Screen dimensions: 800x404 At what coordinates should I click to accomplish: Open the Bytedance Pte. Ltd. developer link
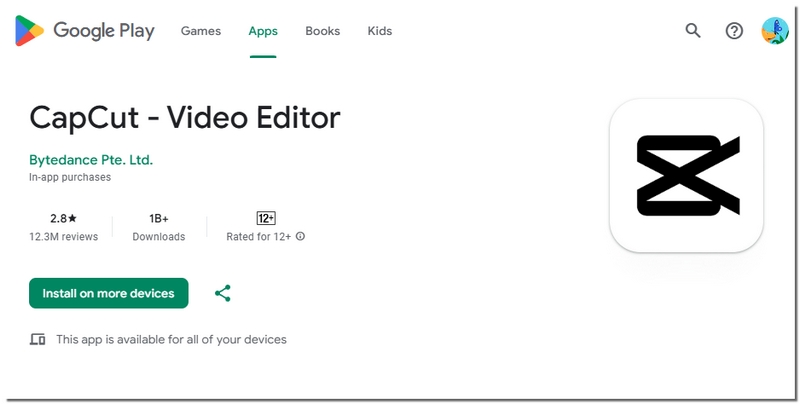point(91,160)
